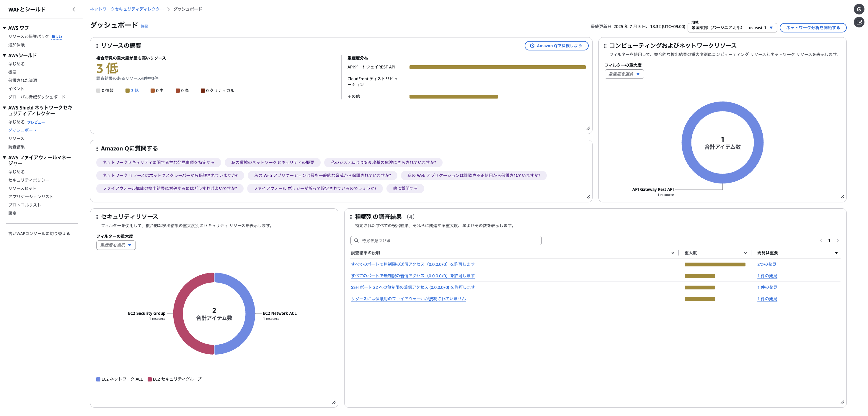Click the search magnifier in 発見を見つける field

[x=356, y=240]
